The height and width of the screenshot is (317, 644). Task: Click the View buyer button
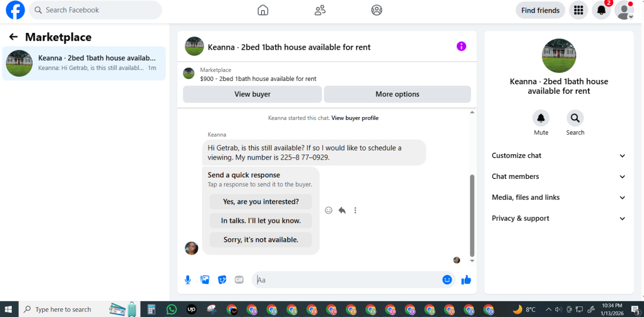[252, 94]
